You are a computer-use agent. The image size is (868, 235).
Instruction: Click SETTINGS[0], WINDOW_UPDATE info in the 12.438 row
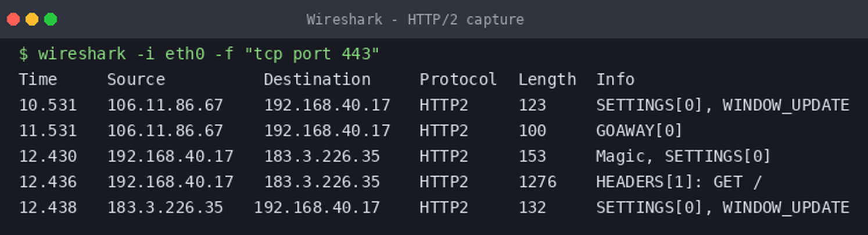click(x=723, y=208)
